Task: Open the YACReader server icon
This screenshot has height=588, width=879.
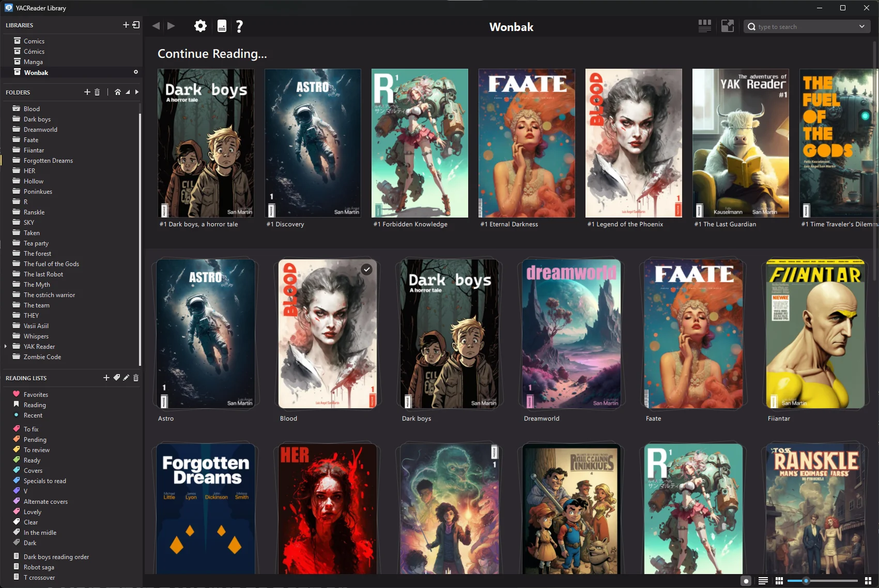Action: [x=222, y=26]
